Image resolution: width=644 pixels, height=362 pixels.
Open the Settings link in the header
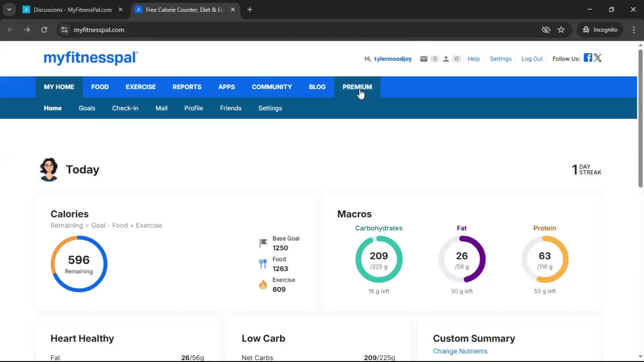pos(500,59)
